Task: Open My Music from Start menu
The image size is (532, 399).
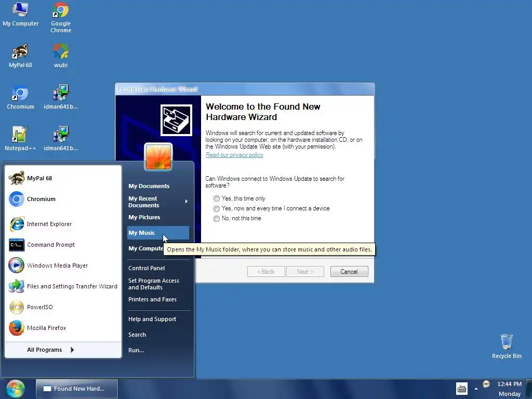Action: point(158,233)
